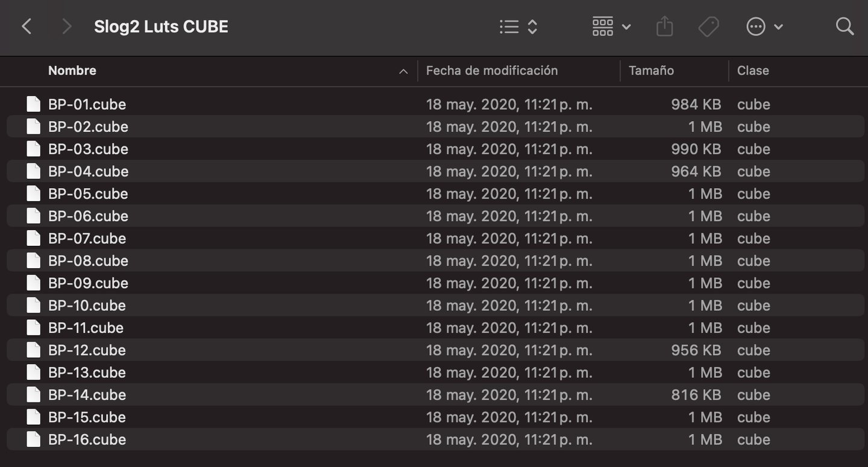Click the list view icon
868x467 pixels.
coord(509,27)
